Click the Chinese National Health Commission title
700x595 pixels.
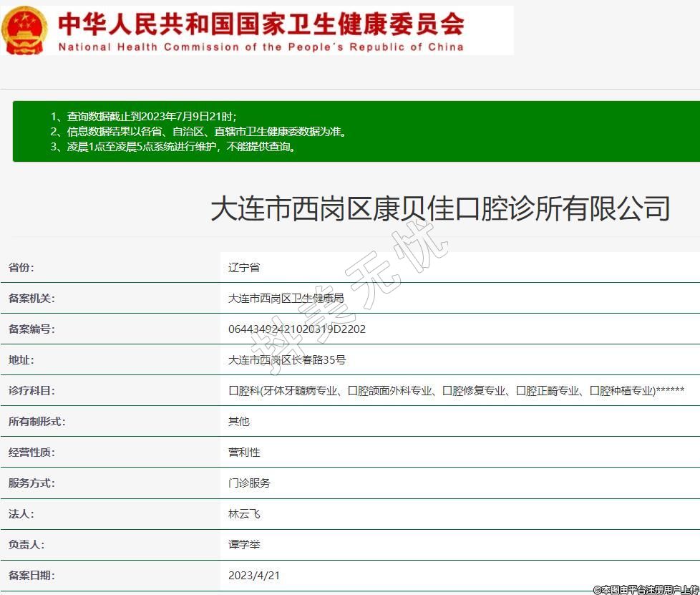pos(261,23)
